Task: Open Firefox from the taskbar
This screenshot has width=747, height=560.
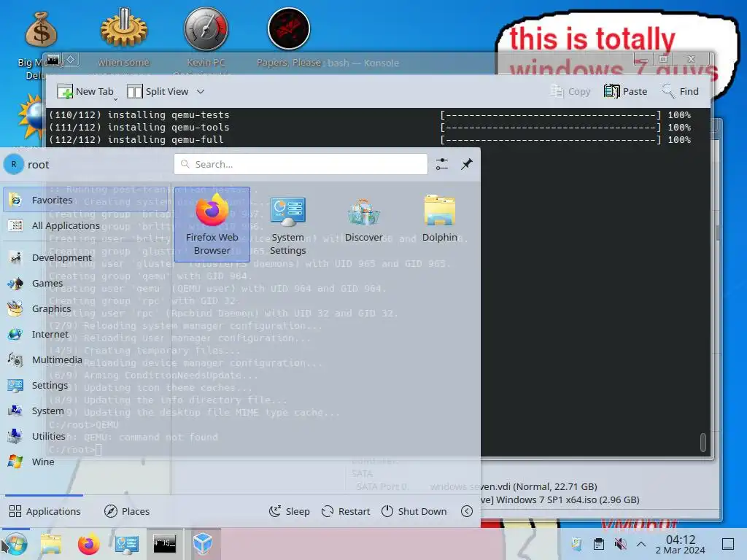Action: pos(88,544)
